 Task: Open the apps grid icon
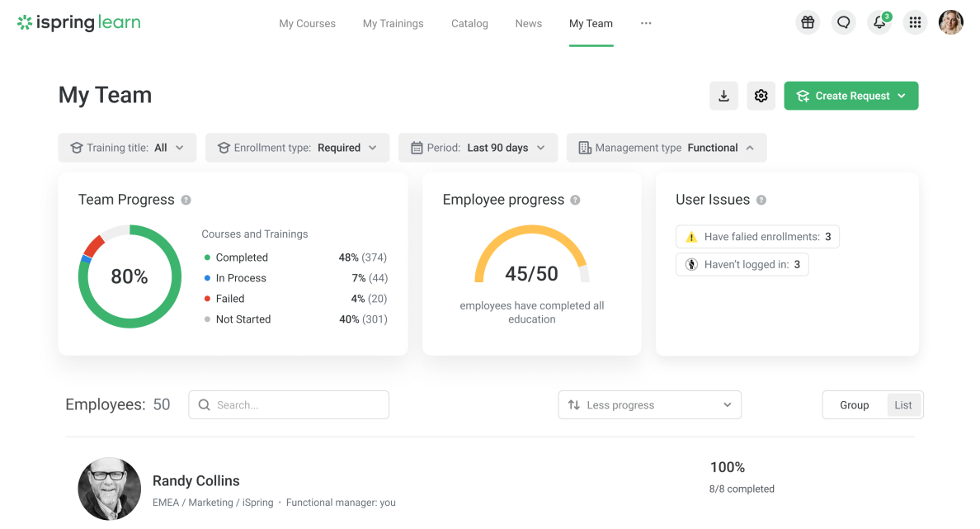[x=915, y=22]
